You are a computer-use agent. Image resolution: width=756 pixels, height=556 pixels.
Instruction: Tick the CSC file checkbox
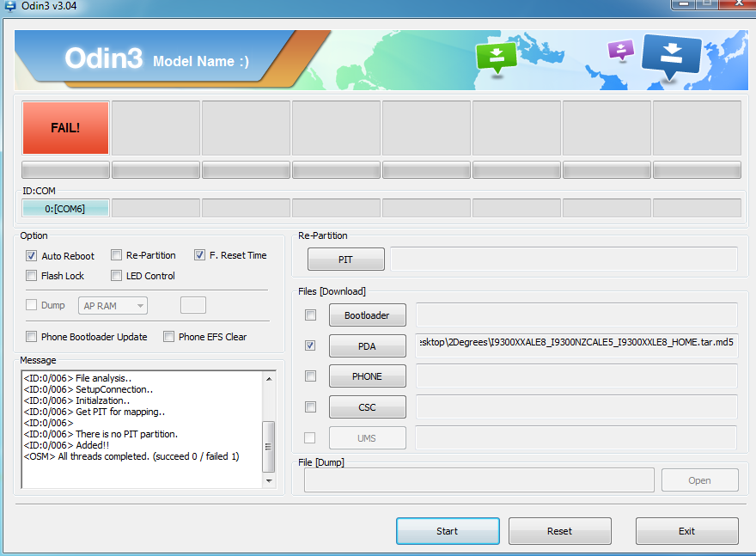tap(310, 407)
